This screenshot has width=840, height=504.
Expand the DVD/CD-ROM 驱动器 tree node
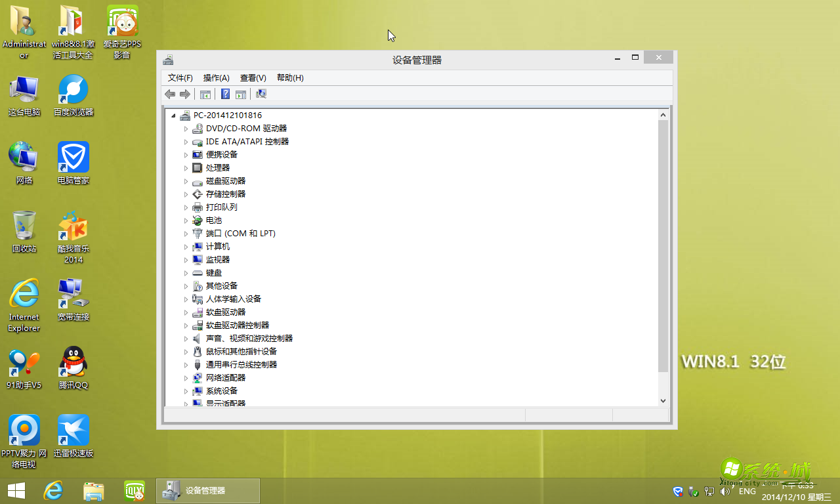pyautogui.click(x=186, y=128)
